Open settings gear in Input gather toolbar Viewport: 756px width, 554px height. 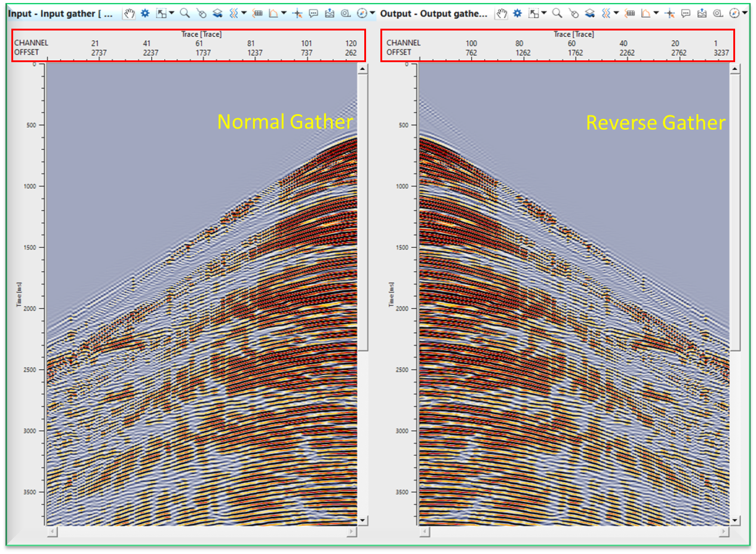coord(145,13)
